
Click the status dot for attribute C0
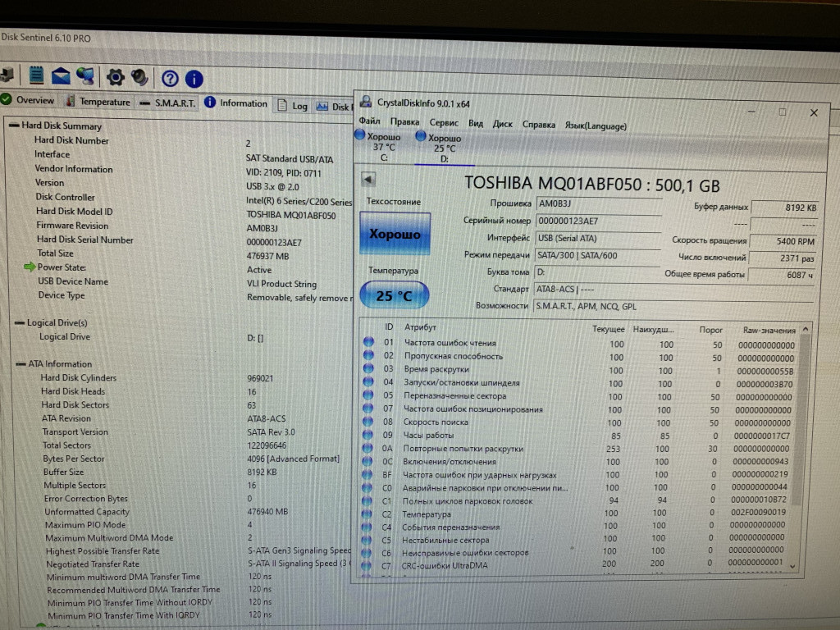367,487
